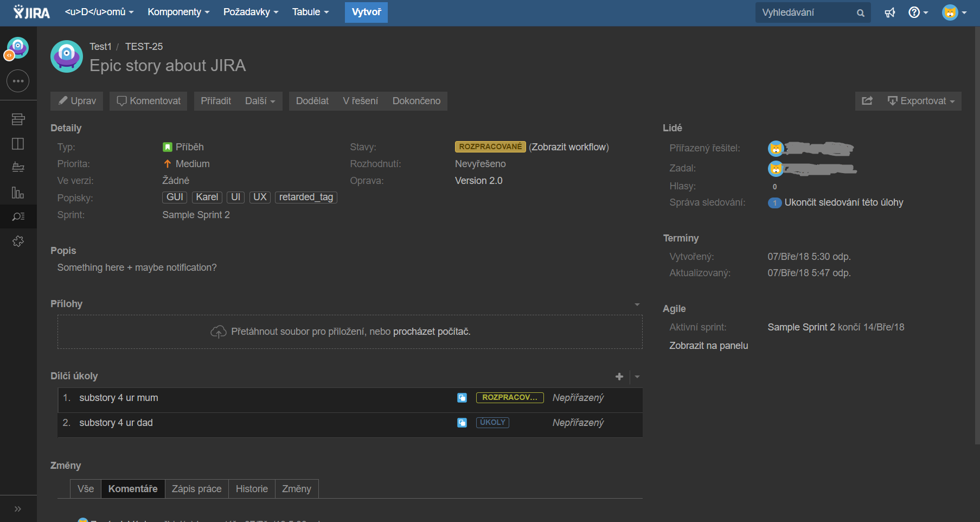The image size is (980, 522).
Task: Click the Karel label tag
Action: coord(207,197)
